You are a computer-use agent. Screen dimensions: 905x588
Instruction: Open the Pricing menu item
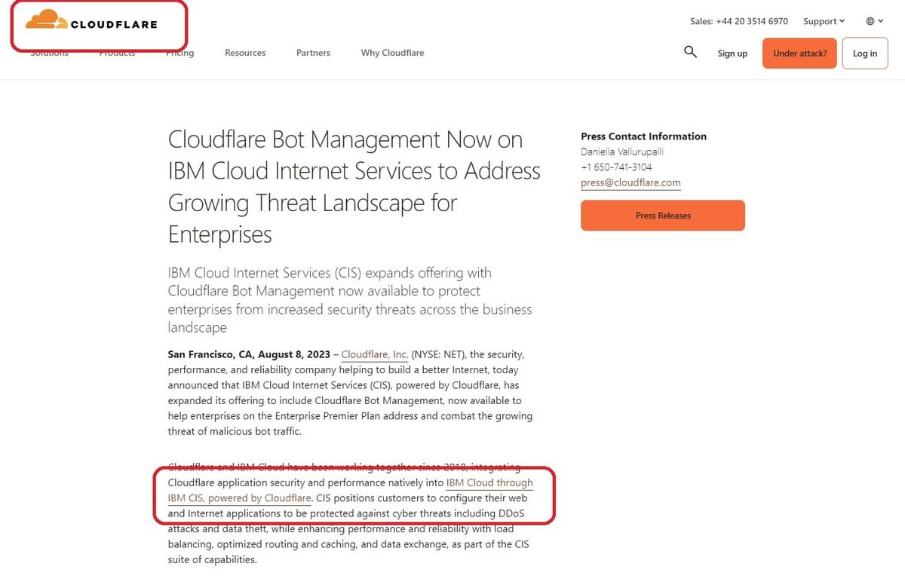(x=180, y=53)
